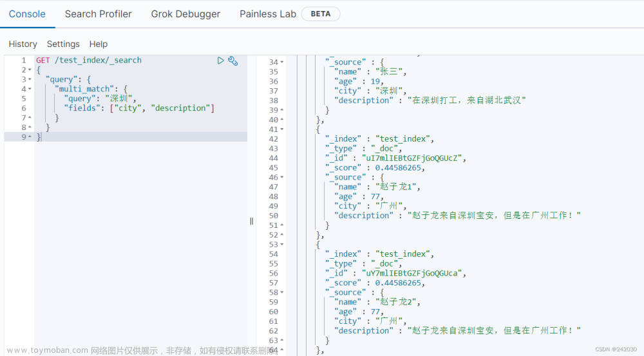Image resolution: width=644 pixels, height=356 pixels.
Task: Click the city "广州" on output line 49
Action: point(388,206)
